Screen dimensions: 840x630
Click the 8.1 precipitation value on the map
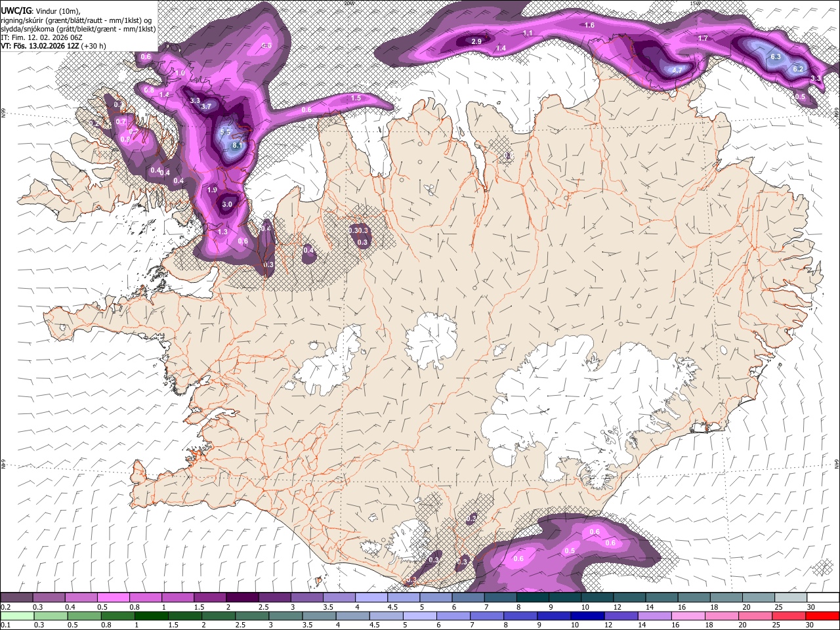point(238,146)
